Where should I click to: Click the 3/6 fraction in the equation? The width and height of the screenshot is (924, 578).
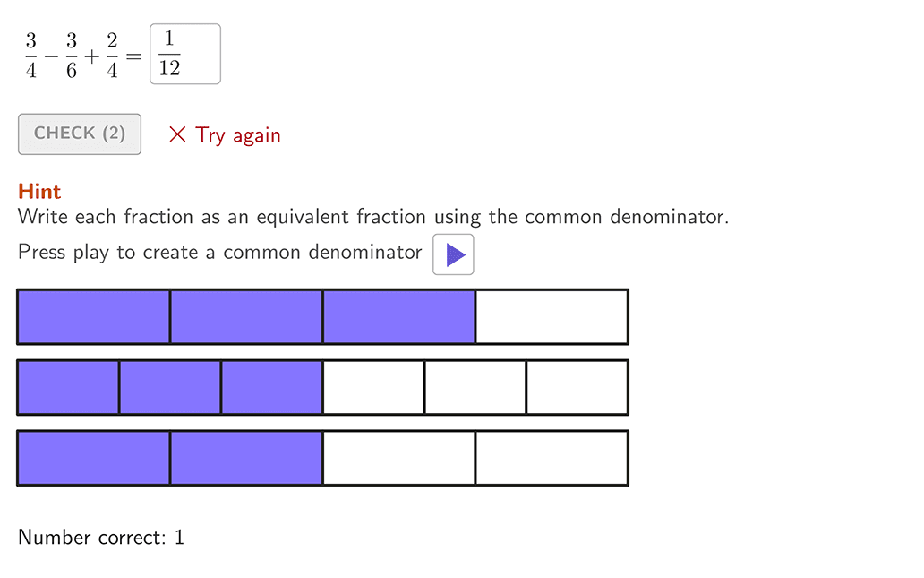pos(72,56)
